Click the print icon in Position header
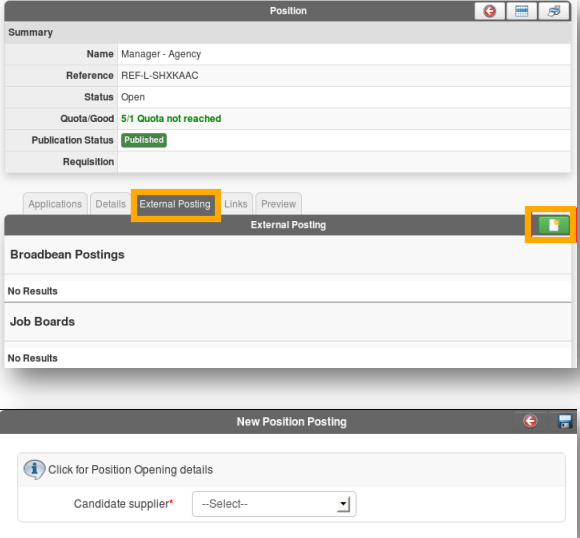Viewport: 580px width, 538px height. [553, 11]
